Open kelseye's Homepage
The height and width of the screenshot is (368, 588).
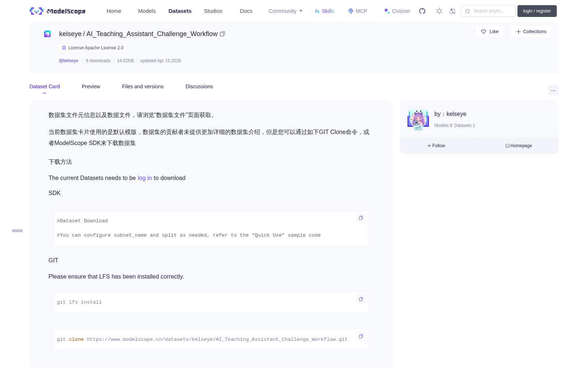pos(519,146)
